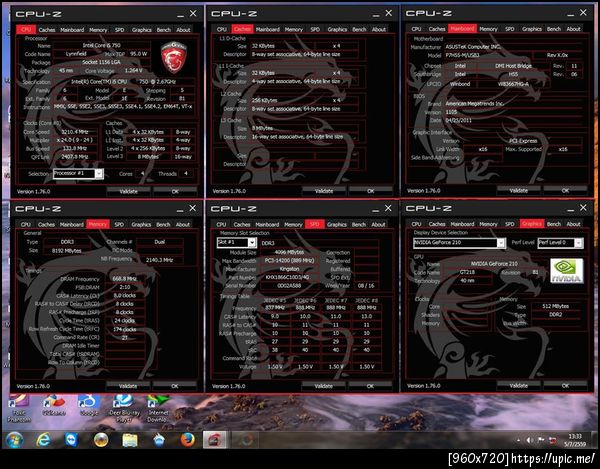
Task: Expand the Perf Level 0 dropdown
Action: 579,243
